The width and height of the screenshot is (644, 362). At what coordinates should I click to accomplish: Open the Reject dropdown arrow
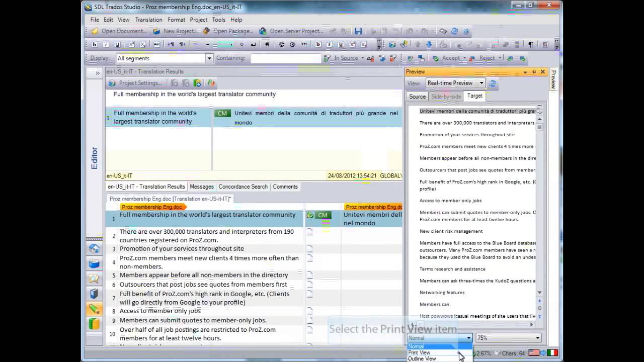pos(500,58)
